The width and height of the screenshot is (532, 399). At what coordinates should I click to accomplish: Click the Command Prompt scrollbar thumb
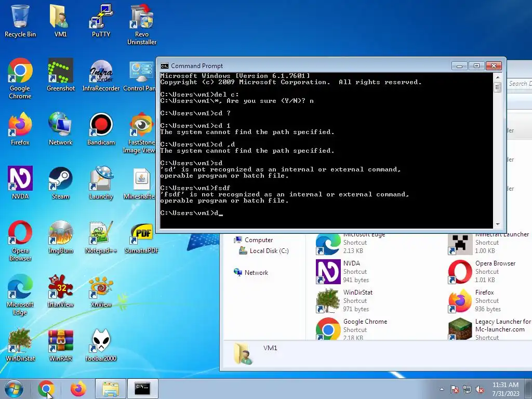(x=497, y=87)
